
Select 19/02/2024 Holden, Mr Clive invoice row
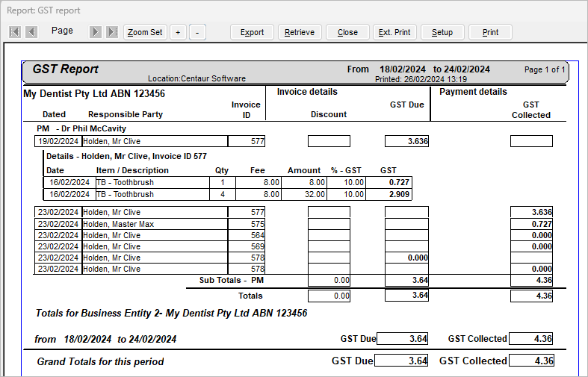click(149, 141)
